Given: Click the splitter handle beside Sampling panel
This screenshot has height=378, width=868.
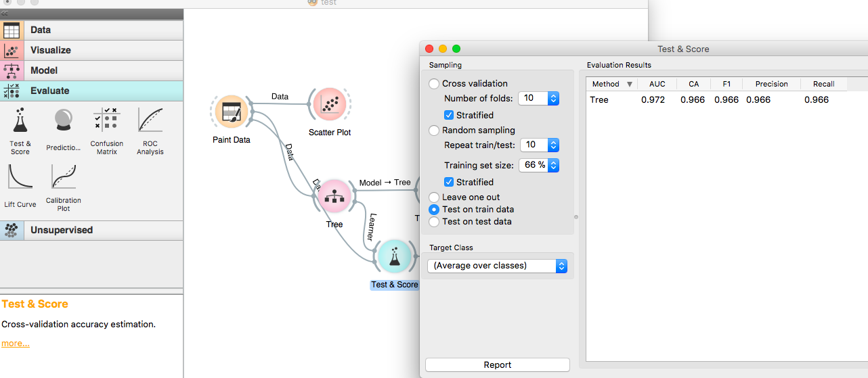Looking at the screenshot, I should (576, 217).
